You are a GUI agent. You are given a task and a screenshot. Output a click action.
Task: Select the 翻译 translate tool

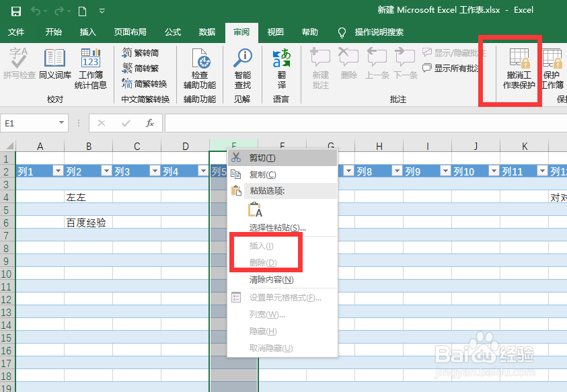point(280,67)
